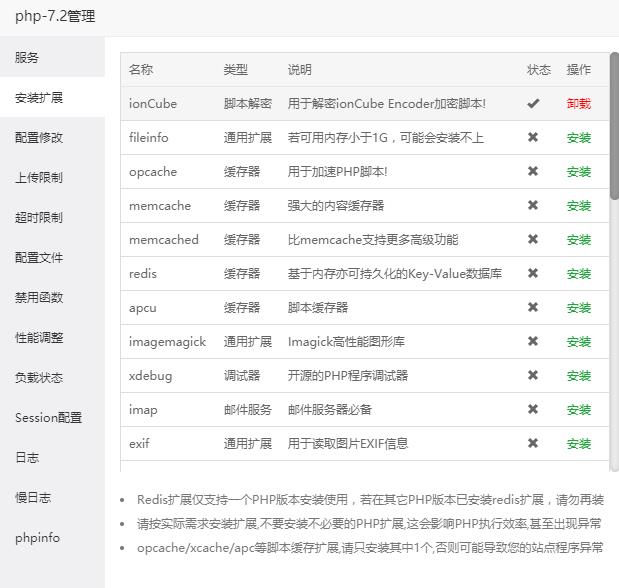This screenshot has height=588, width=619.
Task: Install the imagemagick extension
Action: (579, 342)
